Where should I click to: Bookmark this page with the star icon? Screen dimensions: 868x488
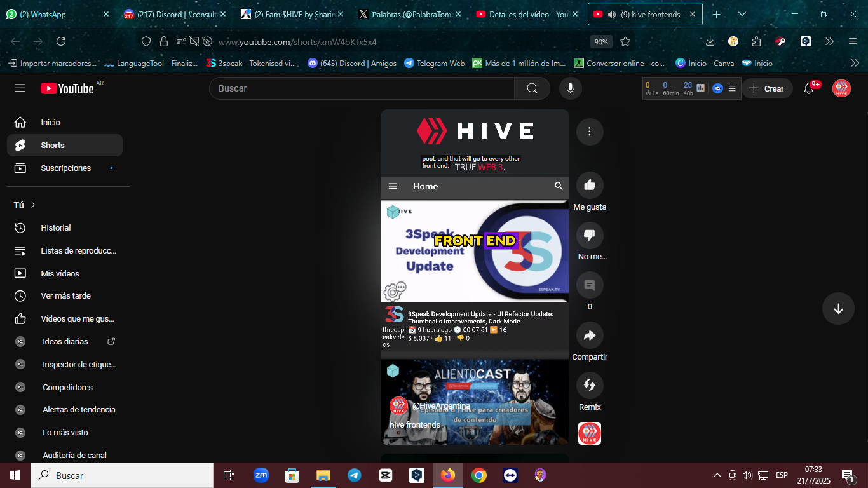[625, 42]
